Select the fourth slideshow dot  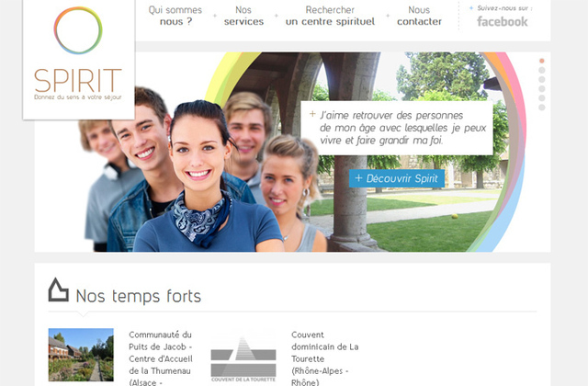point(541,89)
